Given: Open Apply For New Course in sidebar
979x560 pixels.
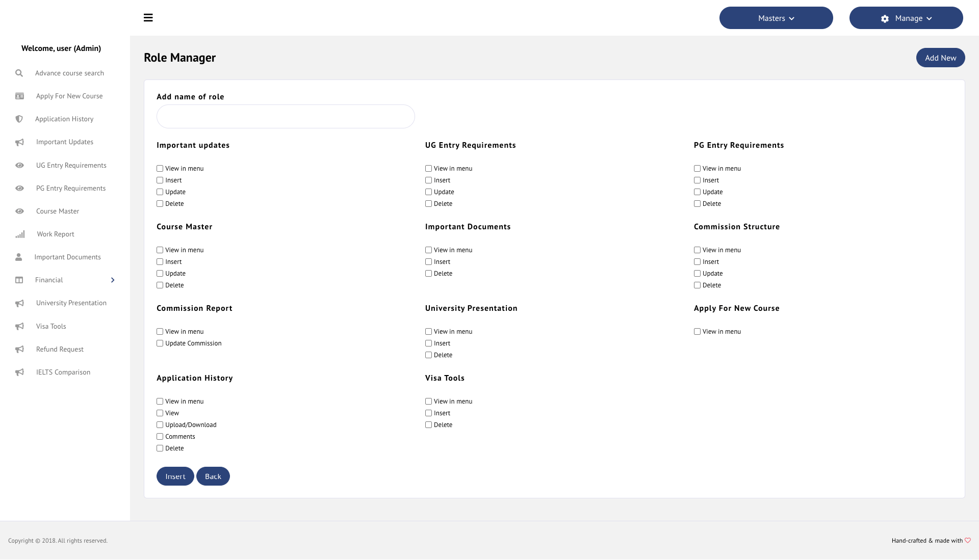Looking at the screenshot, I should (69, 96).
